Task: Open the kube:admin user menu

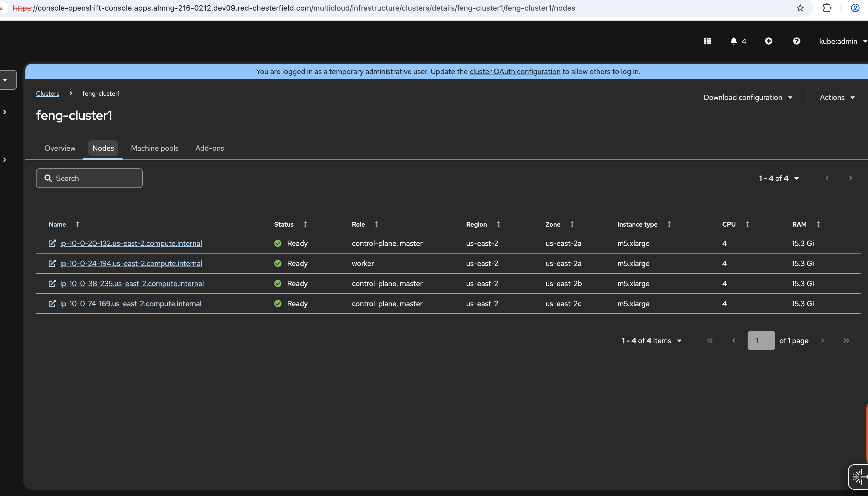Action: pyautogui.click(x=842, y=41)
